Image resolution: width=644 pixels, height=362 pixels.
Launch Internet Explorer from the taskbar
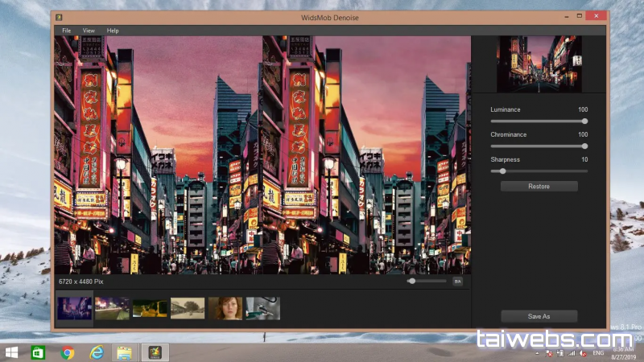pyautogui.click(x=96, y=352)
